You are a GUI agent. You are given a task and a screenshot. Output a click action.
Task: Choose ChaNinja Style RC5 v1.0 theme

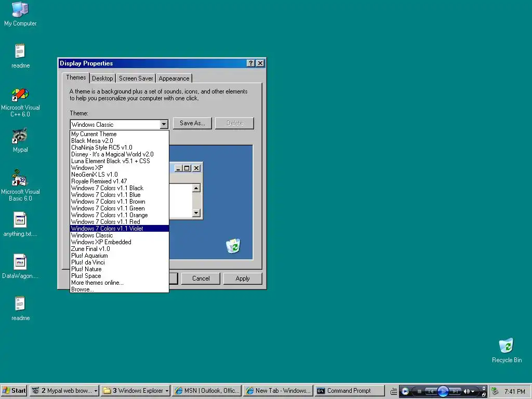pos(119,148)
